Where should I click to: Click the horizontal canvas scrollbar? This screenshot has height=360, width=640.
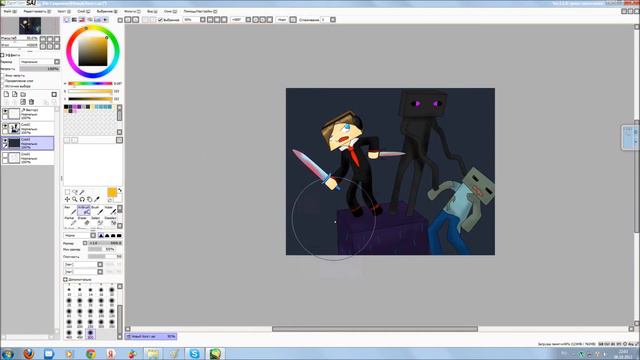click(375, 329)
